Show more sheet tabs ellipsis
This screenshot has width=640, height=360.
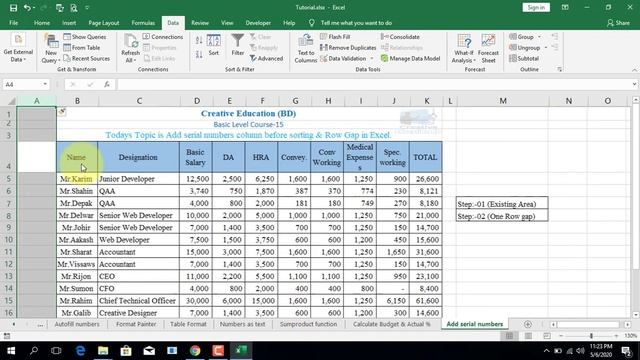point(40,324)
